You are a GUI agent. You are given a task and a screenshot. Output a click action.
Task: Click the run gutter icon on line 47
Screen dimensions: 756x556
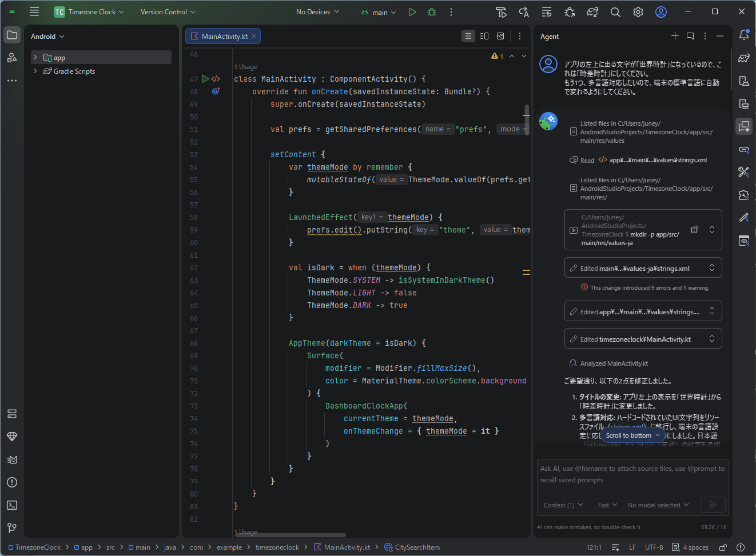205,79
